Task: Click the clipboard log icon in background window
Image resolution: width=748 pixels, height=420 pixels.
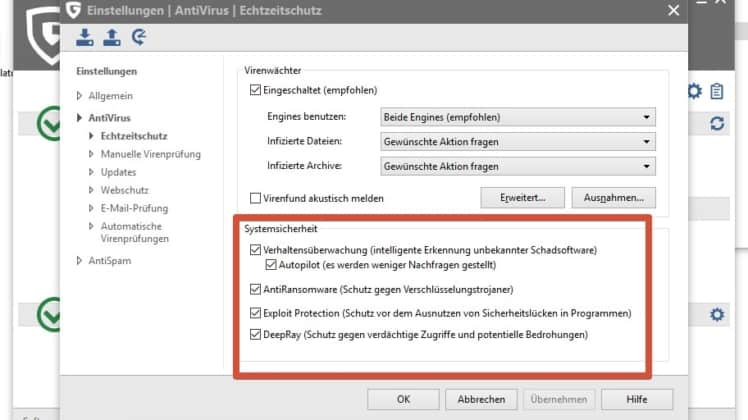Action: 717,91
